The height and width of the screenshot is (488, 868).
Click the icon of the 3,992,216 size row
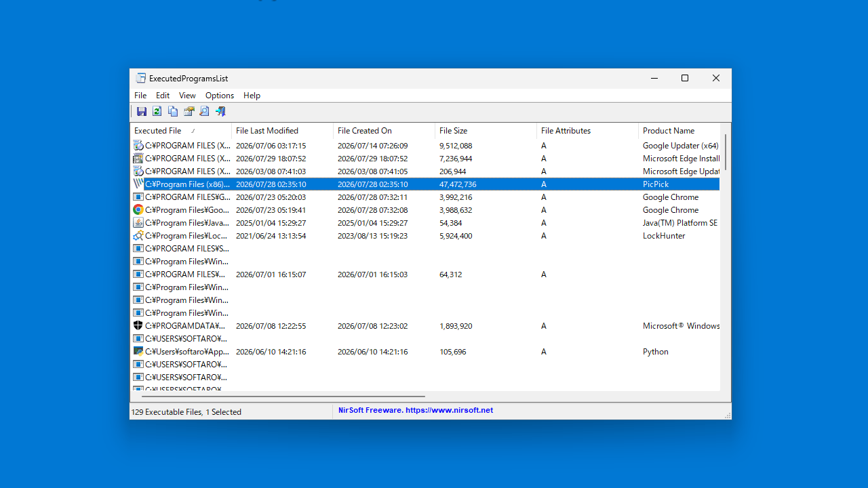(x=138, y=197)
